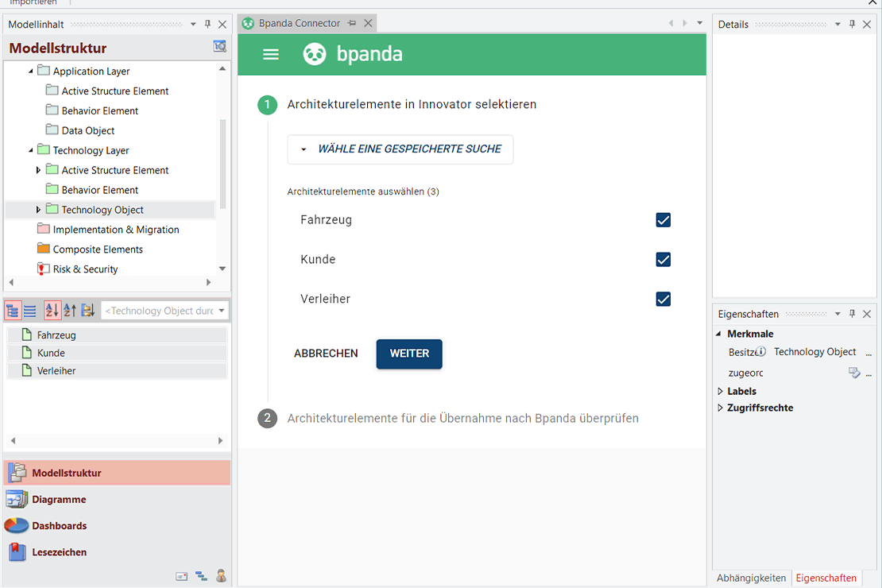Open the document tab list dropdown arrow

700,23
